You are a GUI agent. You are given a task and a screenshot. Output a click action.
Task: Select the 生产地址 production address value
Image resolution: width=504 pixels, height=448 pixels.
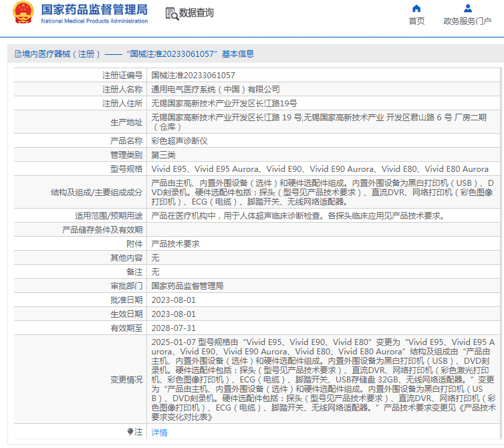(319, 122)
